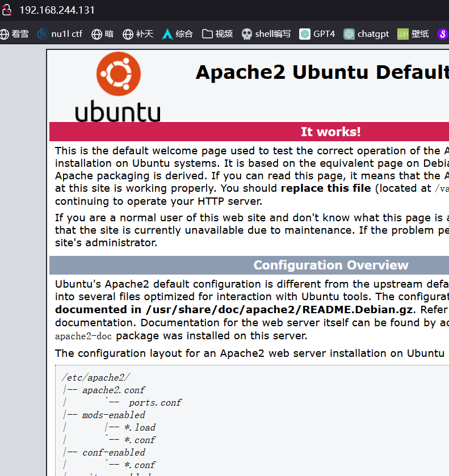
Task: Click the Apache2 Ubuntu Default page heading
Action: point(321,73)
